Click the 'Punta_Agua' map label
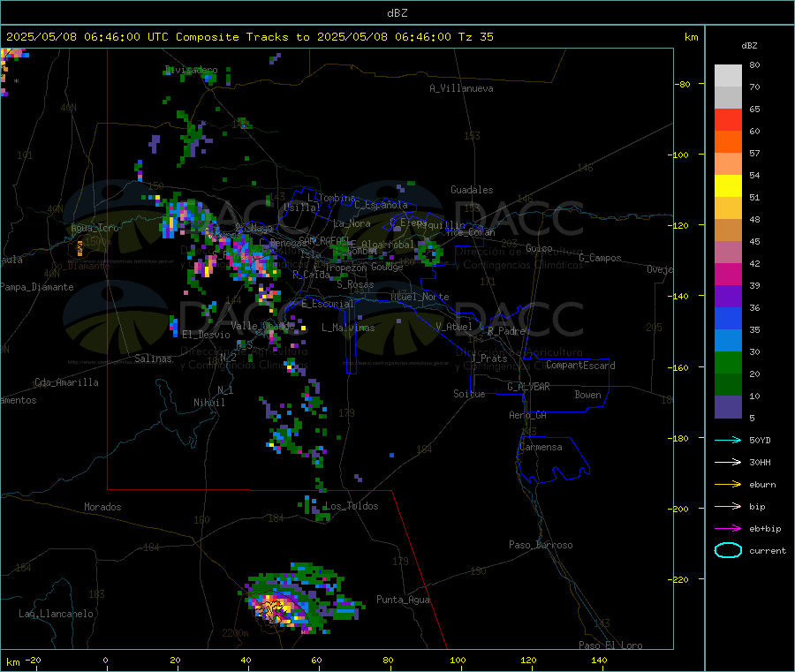795x672 pixels. coord(403,600)
